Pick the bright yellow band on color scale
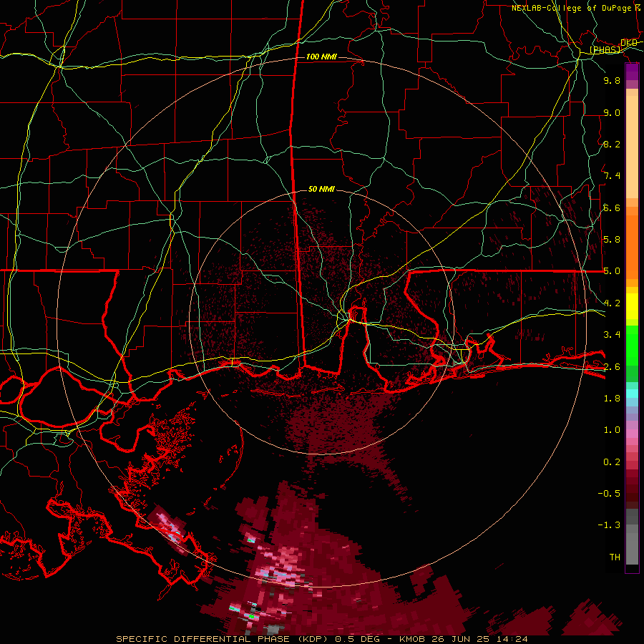 pyautogui.click(x=632, y=306)
